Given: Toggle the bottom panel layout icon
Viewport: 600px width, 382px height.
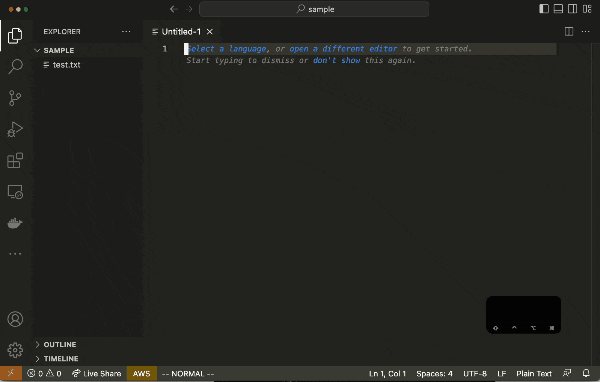Looking at the screenshot, I should tap(558, 9).
